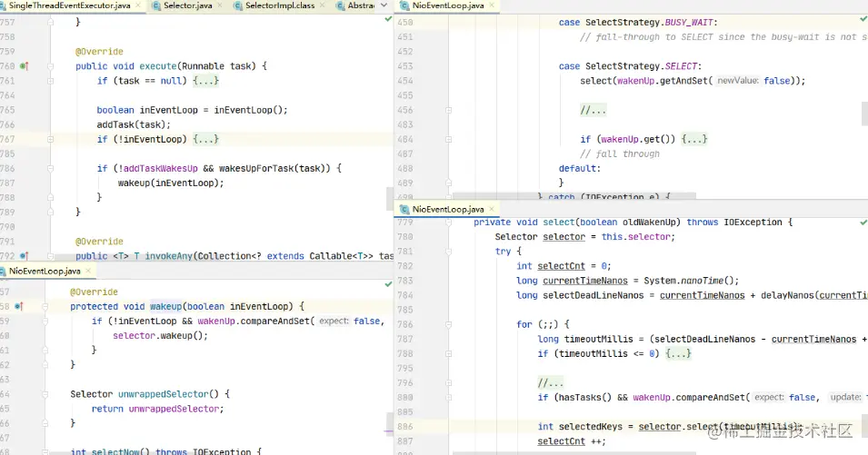Viewport: 868px width, 455px height.
Task: Open hidden tabs dropdown chevron
Action: coord(384,5)
